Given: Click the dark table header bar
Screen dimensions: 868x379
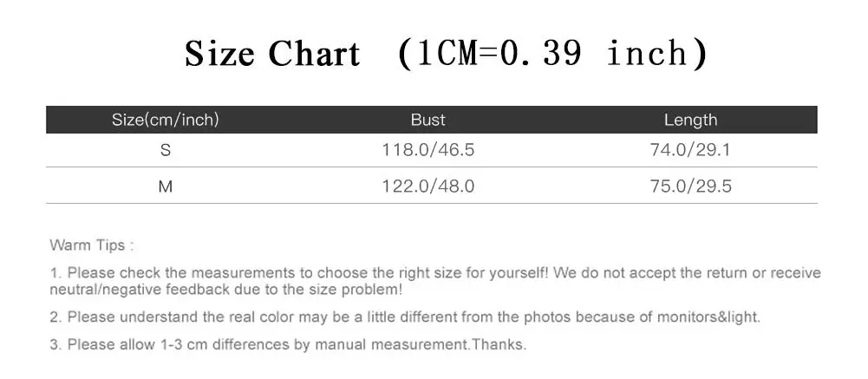Looking at the screenshot, I should pyautogui.click(x=431, y=120).
